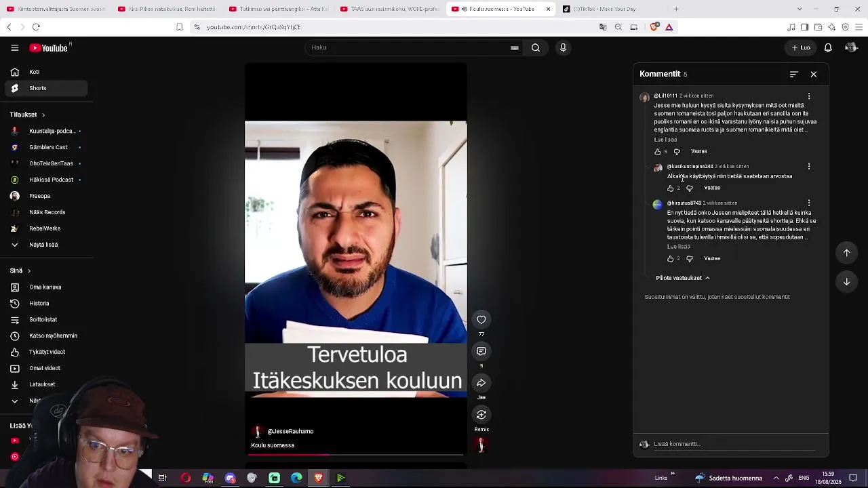The image size is (868, 488).
Task: Open the Nääs Records channel
Action: (46, 212)
